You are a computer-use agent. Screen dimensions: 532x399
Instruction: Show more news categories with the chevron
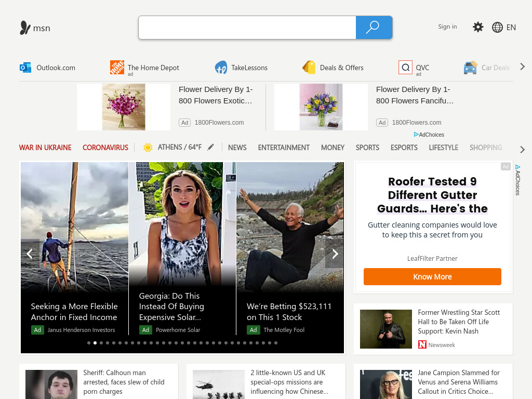click(522, 150)
